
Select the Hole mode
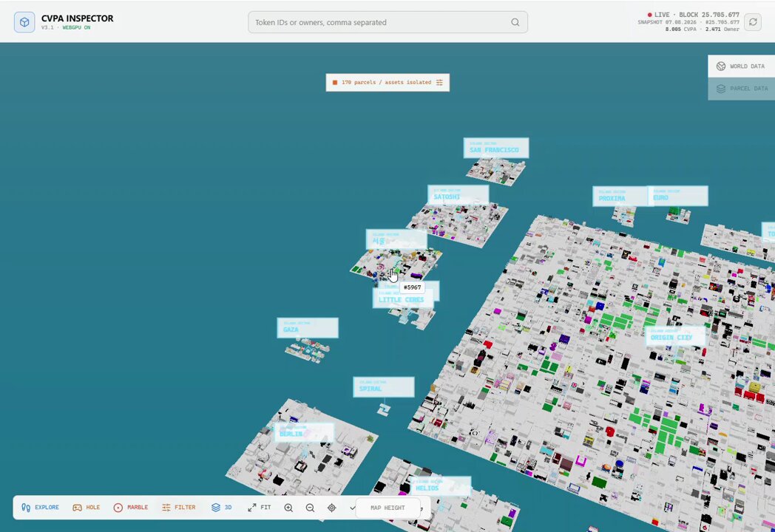click(x=87, y=508)
